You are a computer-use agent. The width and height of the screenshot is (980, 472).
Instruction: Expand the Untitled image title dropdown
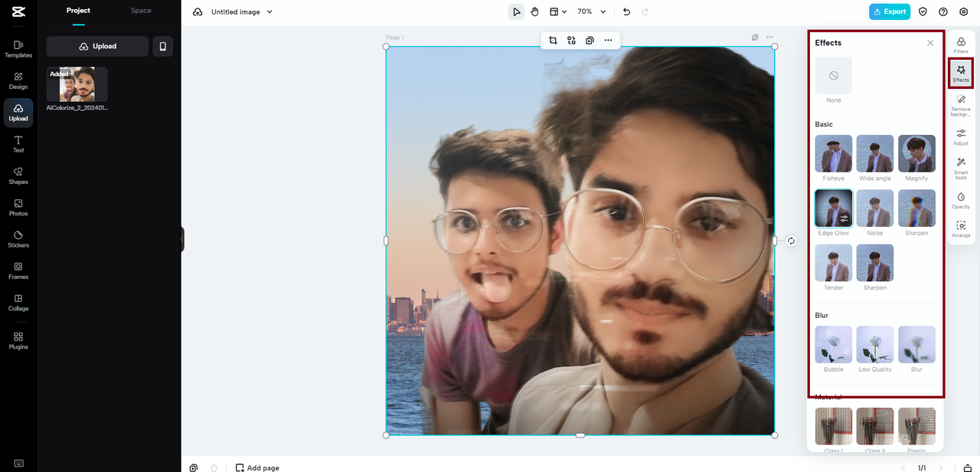pos(269,12)
